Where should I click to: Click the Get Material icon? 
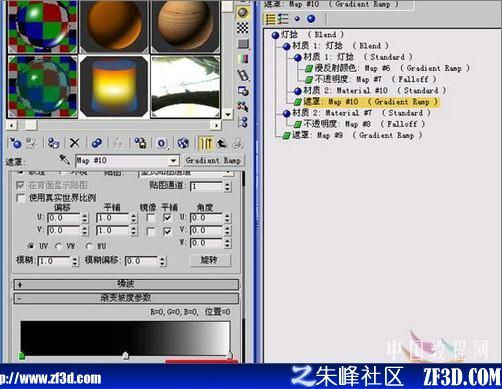click(15, 143)
